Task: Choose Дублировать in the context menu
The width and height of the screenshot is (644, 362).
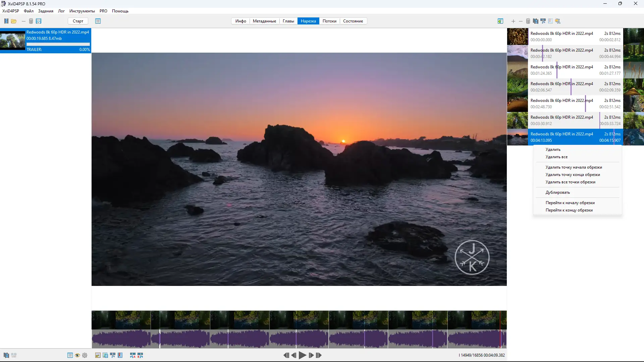Action: pyautogui.click(x=557, y=192)
